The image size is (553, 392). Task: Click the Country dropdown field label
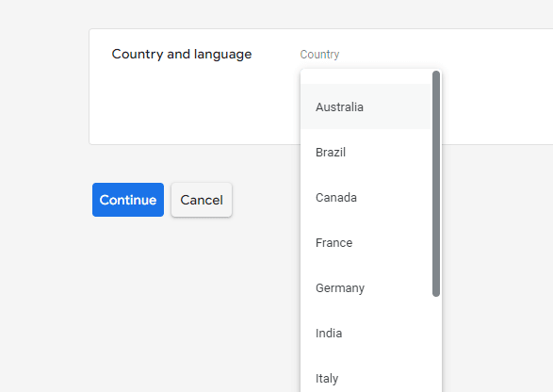tap(319, 55)
